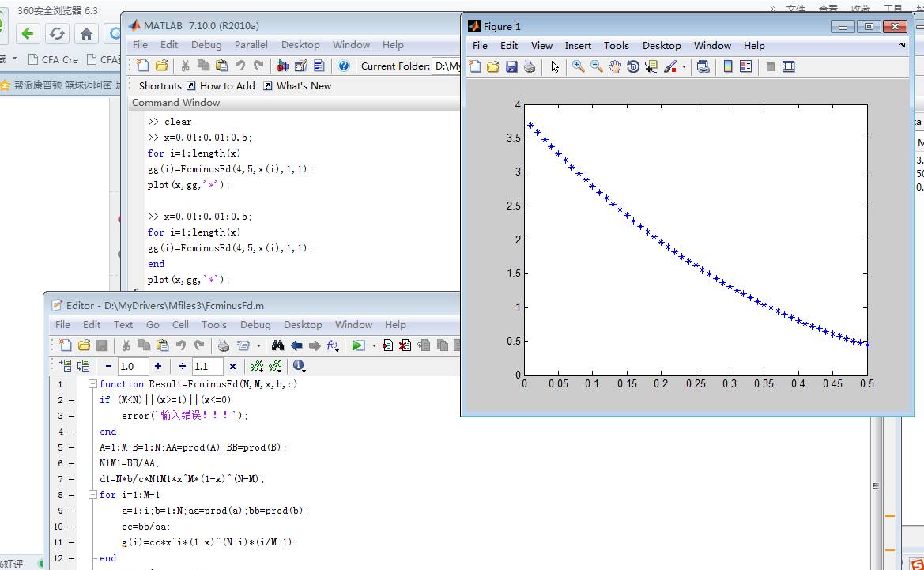The height and width of the screenshot is (570, 924).
Task: Select the Zoom In tool in Figure 1
Action: click(579, 67)
